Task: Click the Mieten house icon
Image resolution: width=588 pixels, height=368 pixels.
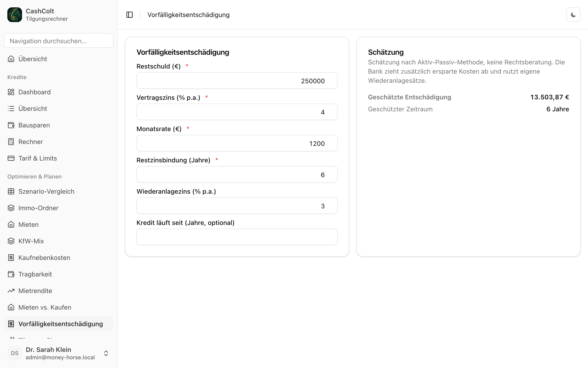Action: [11, 224]
